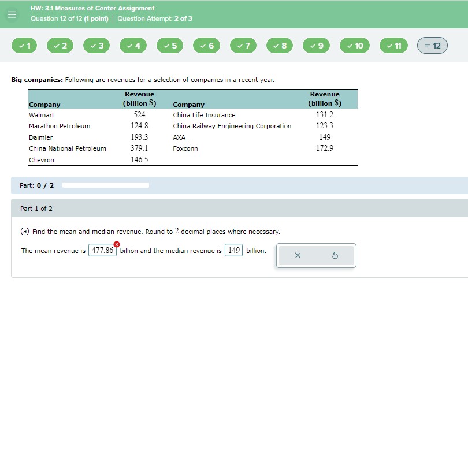Select the Foxconn company cell
468x476 pixels.
coord(185,148)
